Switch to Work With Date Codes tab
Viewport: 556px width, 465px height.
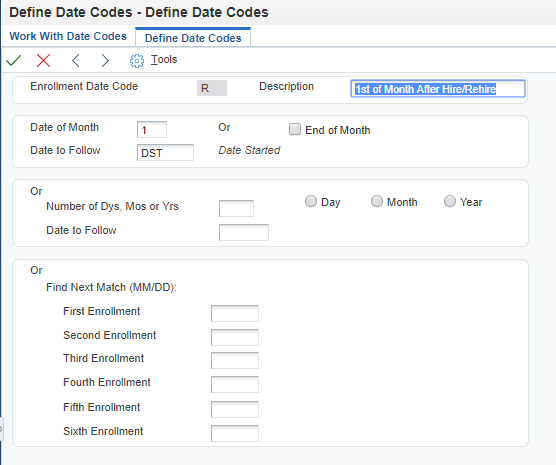coord(68,36)
